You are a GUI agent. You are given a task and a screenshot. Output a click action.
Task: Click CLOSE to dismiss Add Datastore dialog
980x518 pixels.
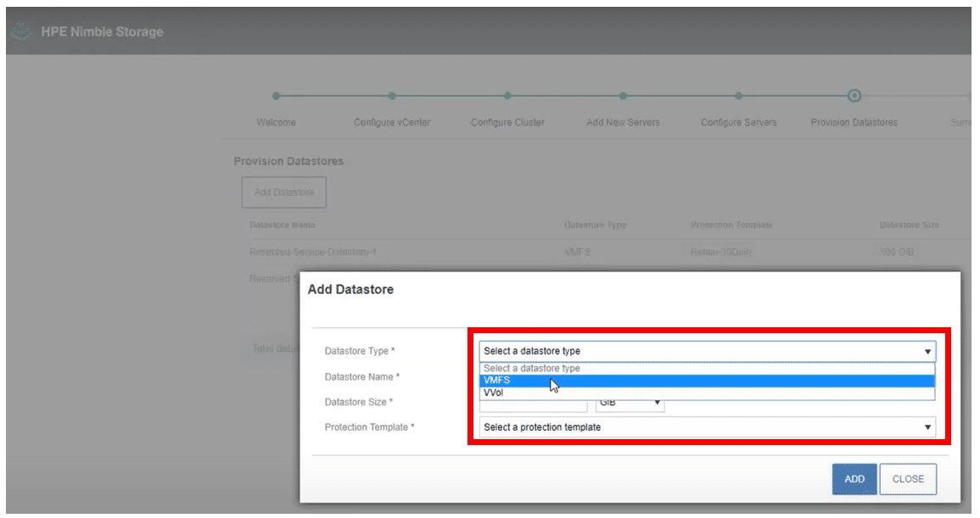click(908, 479)
